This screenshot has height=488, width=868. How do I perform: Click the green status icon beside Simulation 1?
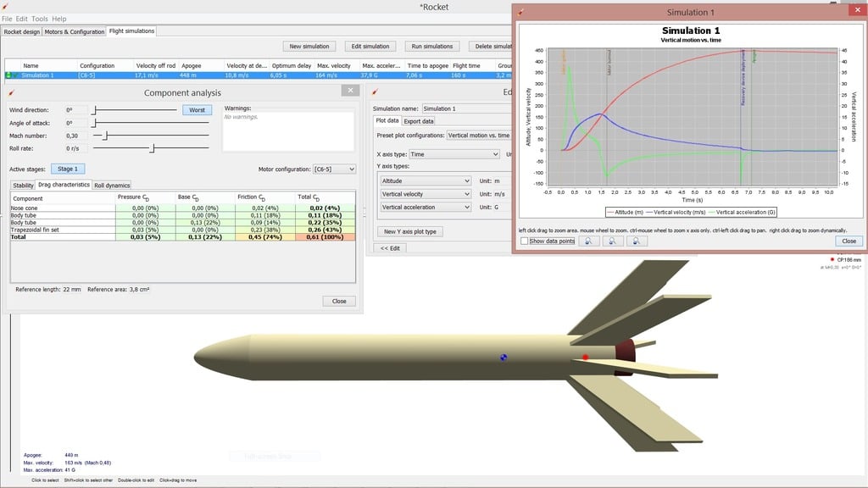(x=8, y=75)
